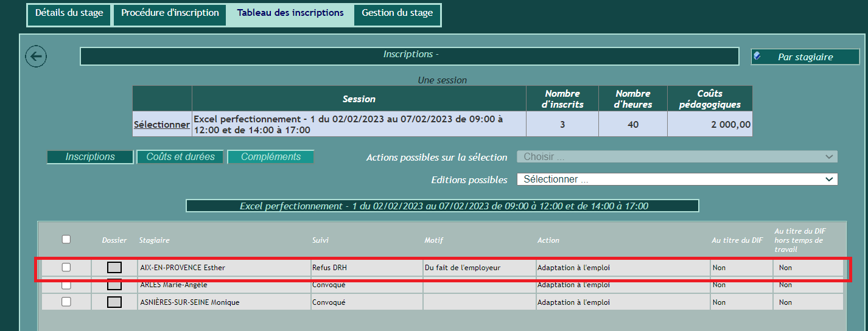Expand the Actions possibles sur la sélection dropdown

(677, 157)
